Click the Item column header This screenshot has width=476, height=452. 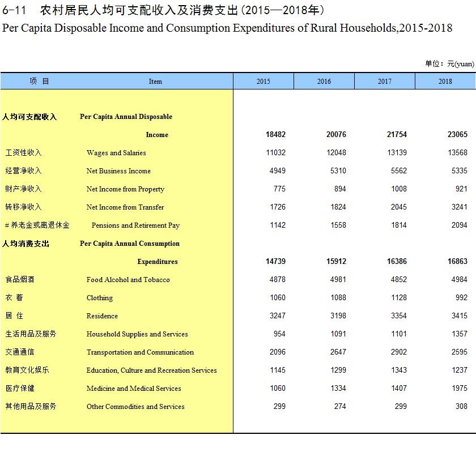click(x=155, y=82)
